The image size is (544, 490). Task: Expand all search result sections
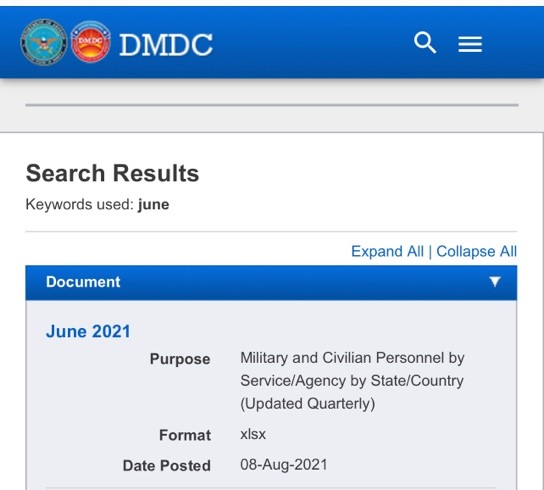(x=387, y=251)
